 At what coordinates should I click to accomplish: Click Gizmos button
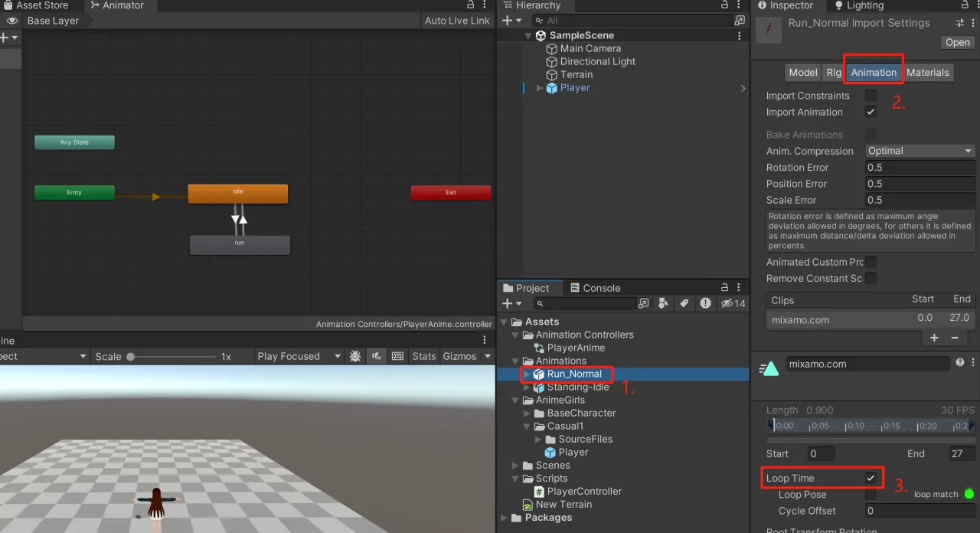click(459, 356)
